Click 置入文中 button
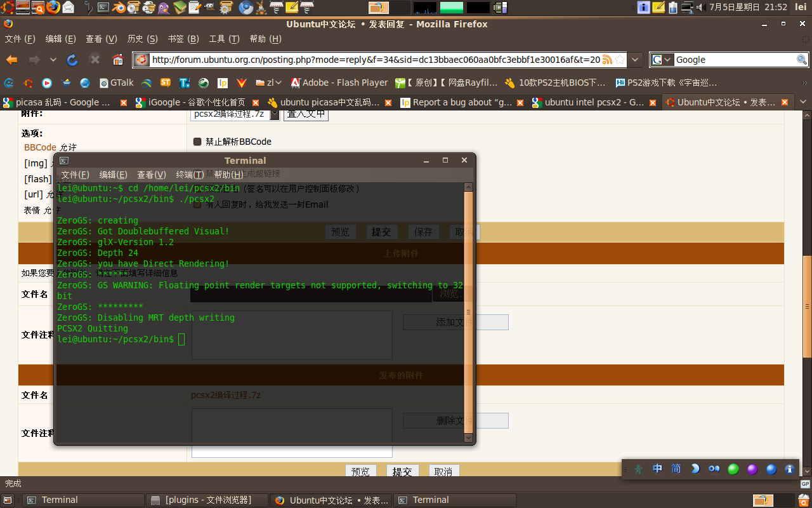The width and height of the screenshot is (812, 508). 306,114
